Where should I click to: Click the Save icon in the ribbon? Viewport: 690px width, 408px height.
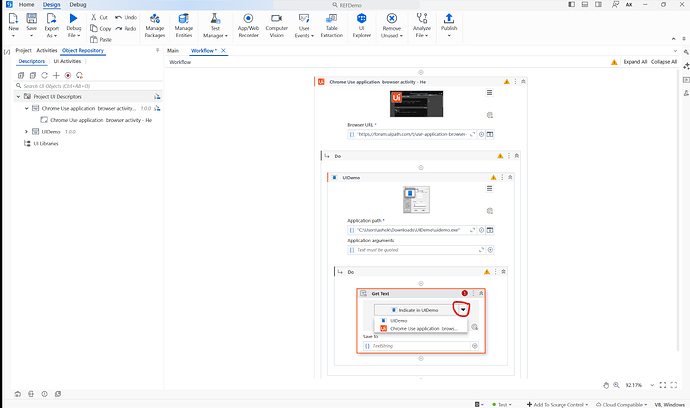[31, 18]
